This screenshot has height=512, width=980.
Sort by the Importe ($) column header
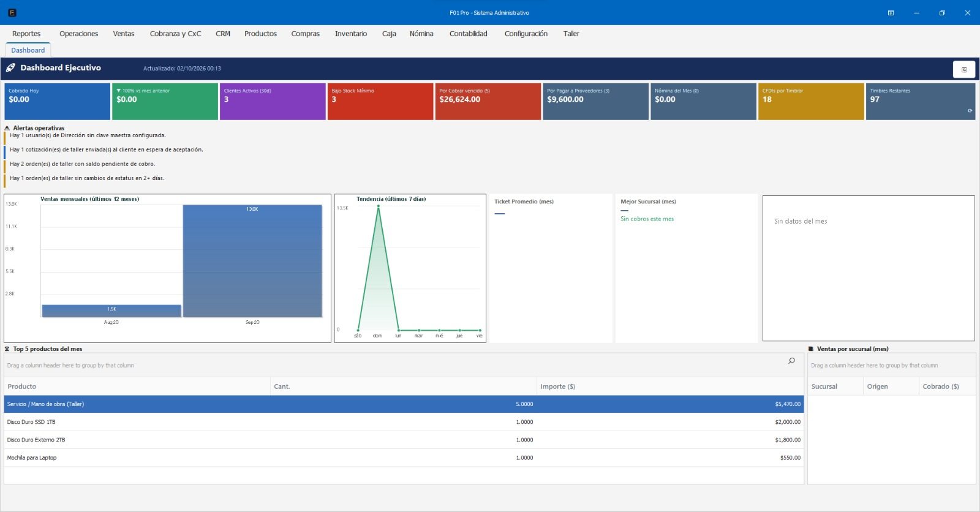[x=670, y=386]
